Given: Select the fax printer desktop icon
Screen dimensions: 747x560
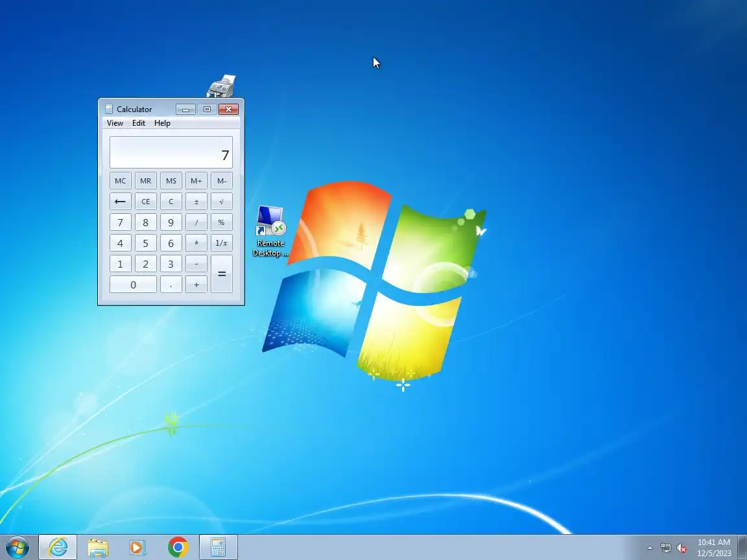Looking at the screenshot, I should [x=222, y=86].
